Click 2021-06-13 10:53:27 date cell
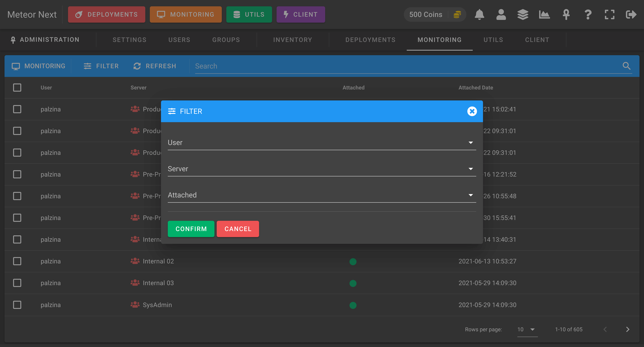 tap(487, 261)
